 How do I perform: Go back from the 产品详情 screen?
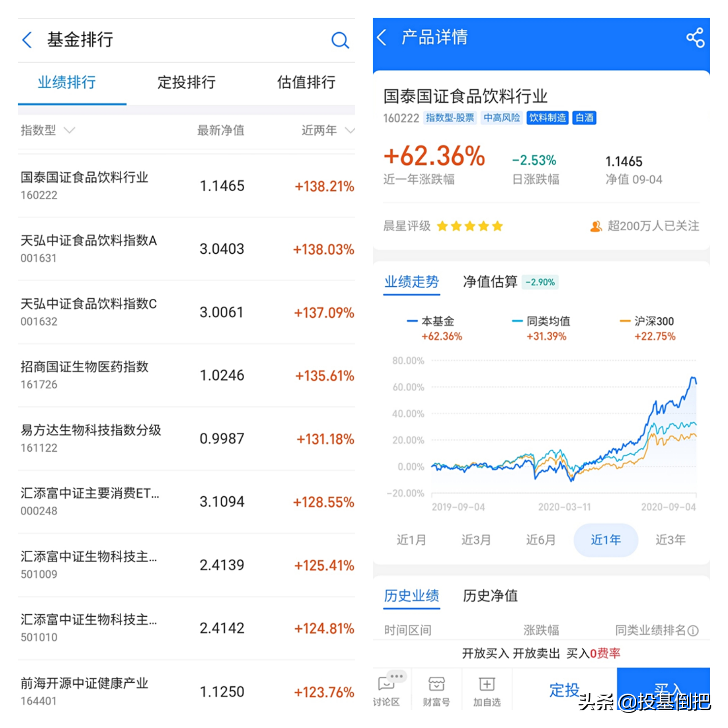382,37
